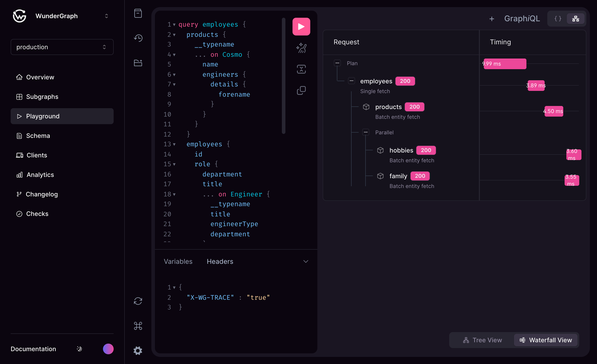Switch to Waterfall View
The width and height of the screenshot is (597, 364).
tap(546, 340)
